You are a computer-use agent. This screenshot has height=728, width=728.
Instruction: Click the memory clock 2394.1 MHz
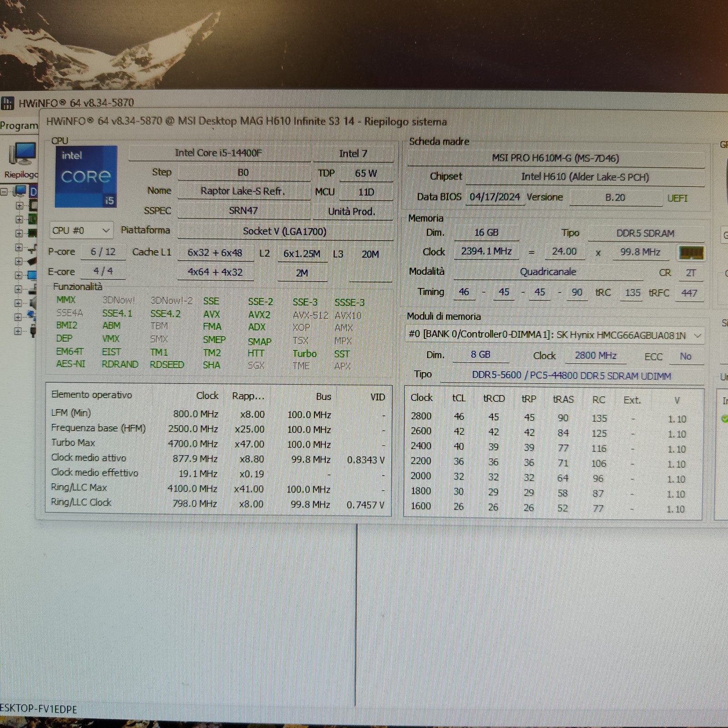486,251
